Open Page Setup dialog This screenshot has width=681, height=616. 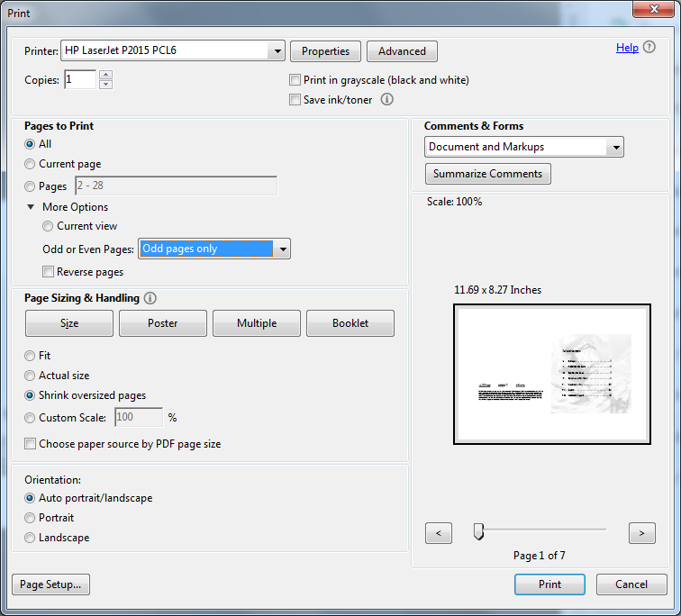pyautogui.click(x=50, y=584)
